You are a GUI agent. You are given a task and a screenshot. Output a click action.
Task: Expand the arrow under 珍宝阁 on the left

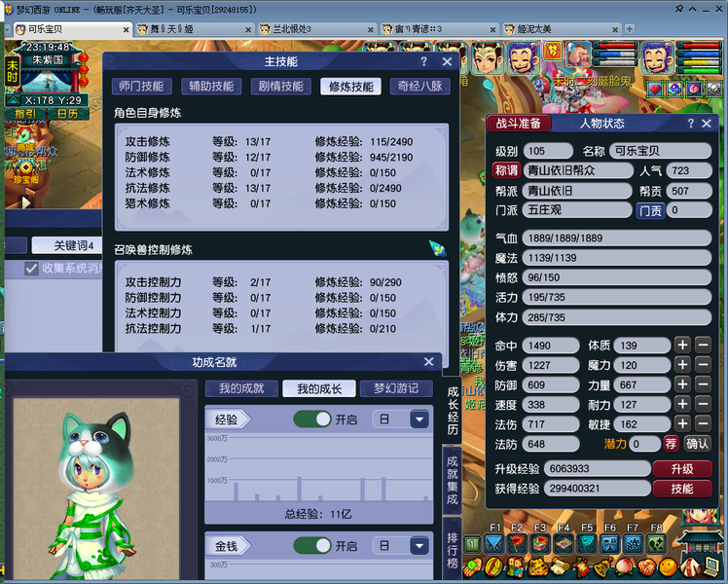coord(26,202)
